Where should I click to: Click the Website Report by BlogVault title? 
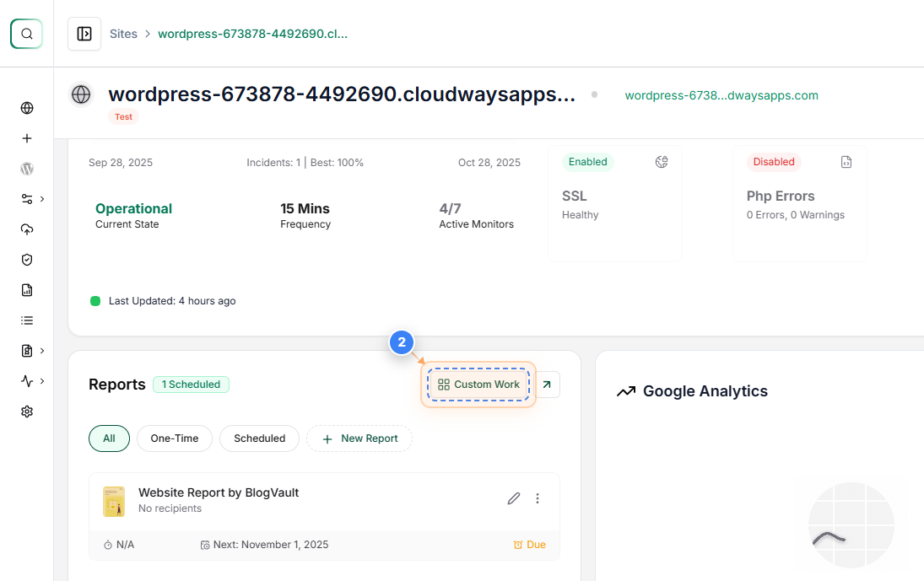(219, 492)
